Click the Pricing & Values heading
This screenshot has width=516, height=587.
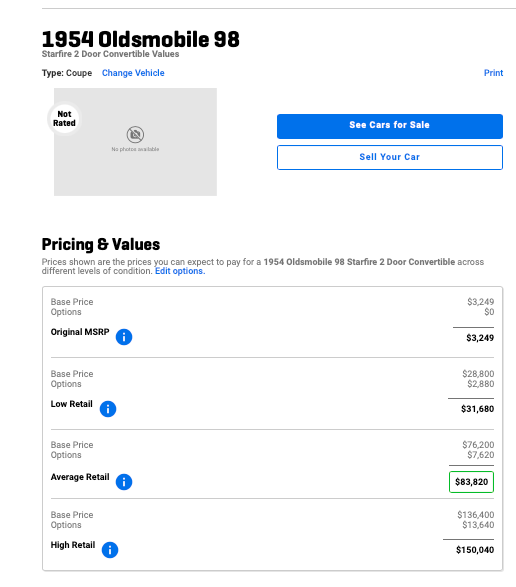101,244
